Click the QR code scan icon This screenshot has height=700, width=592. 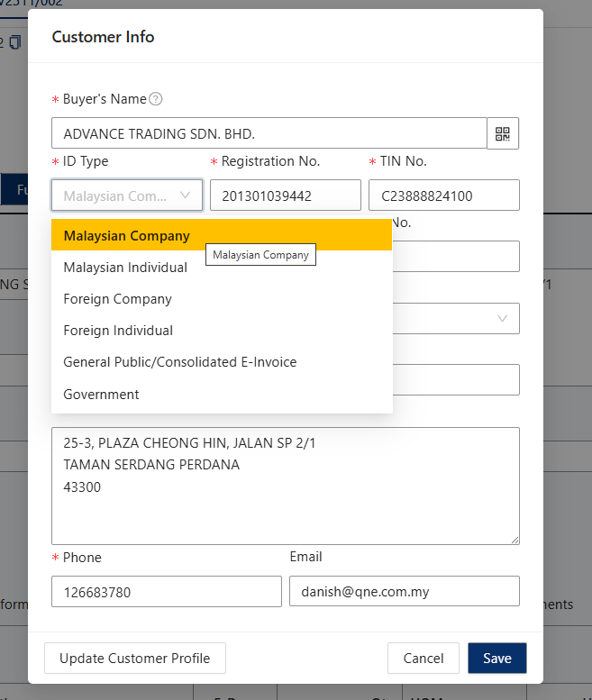pos(503,134)
